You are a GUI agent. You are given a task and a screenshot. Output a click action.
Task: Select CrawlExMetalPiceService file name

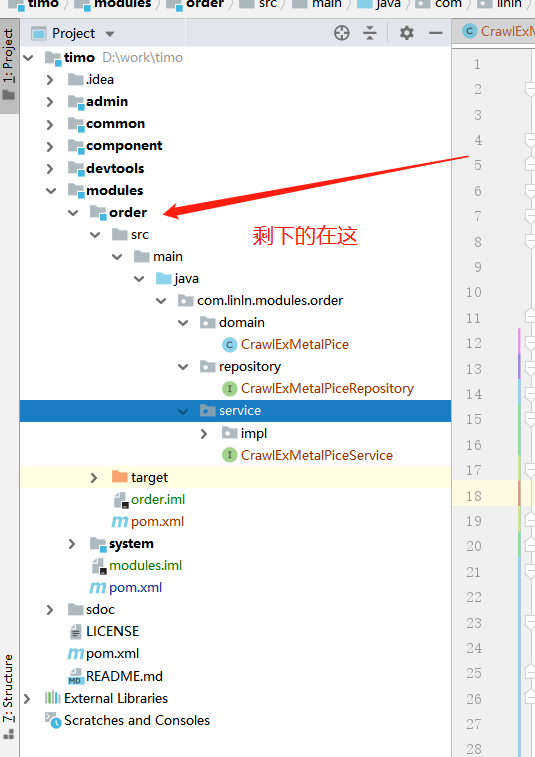click(x=317, y=455)
